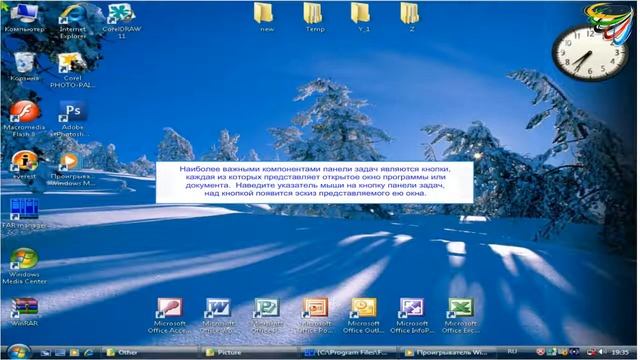
Task: Launch Microsoft Office Publisher
Action: [x=267, y=316]
